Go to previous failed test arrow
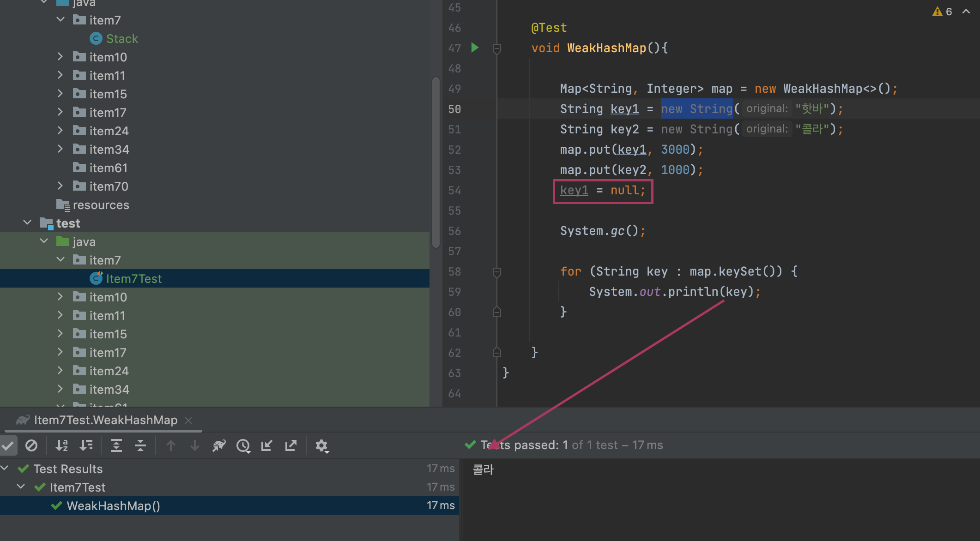The height and width of the screenshot is (541, 980). [171, 445]
